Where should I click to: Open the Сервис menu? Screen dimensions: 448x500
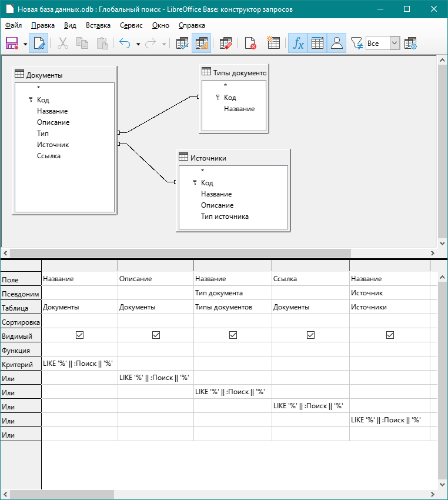click(x=131, y=25)
